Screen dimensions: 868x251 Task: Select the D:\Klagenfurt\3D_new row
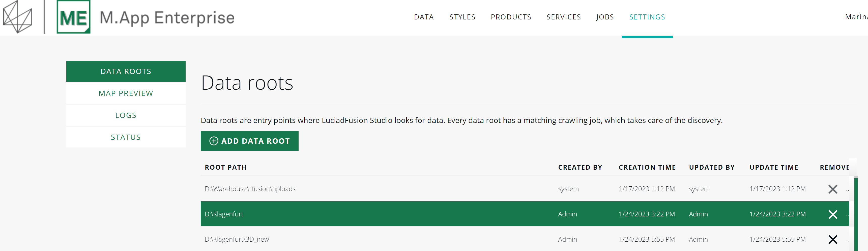coord(371,240)
